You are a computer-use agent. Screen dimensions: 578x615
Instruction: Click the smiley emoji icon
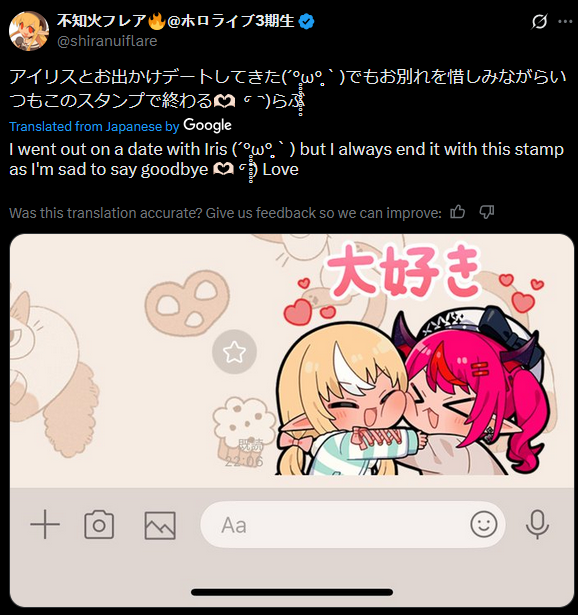tap(483, 524)
